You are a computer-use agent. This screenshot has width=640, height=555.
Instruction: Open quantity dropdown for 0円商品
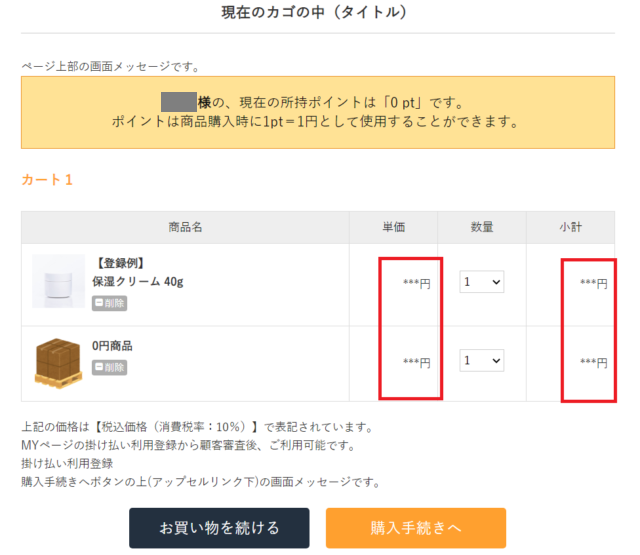pyautogui.click(x=481, y=361)
